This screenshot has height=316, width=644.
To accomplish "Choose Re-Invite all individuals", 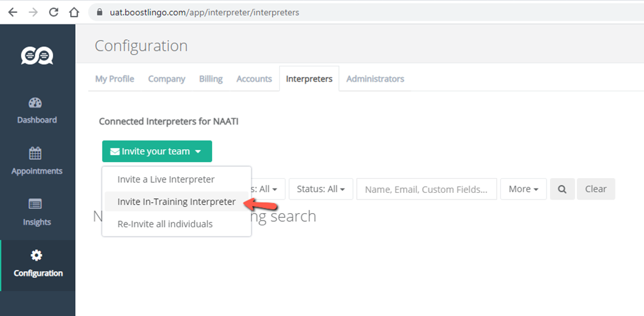I will coord(165,224).
